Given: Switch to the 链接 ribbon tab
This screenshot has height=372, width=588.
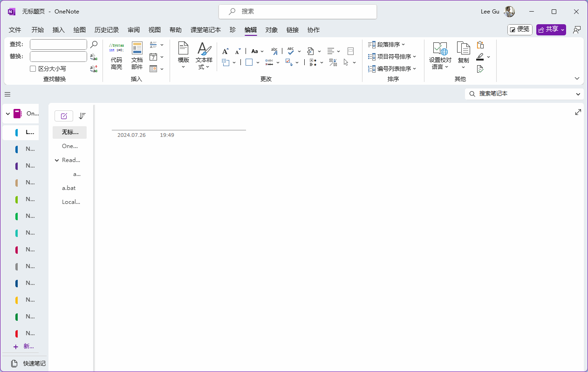Looking at the screenshot, I should 293,30.
